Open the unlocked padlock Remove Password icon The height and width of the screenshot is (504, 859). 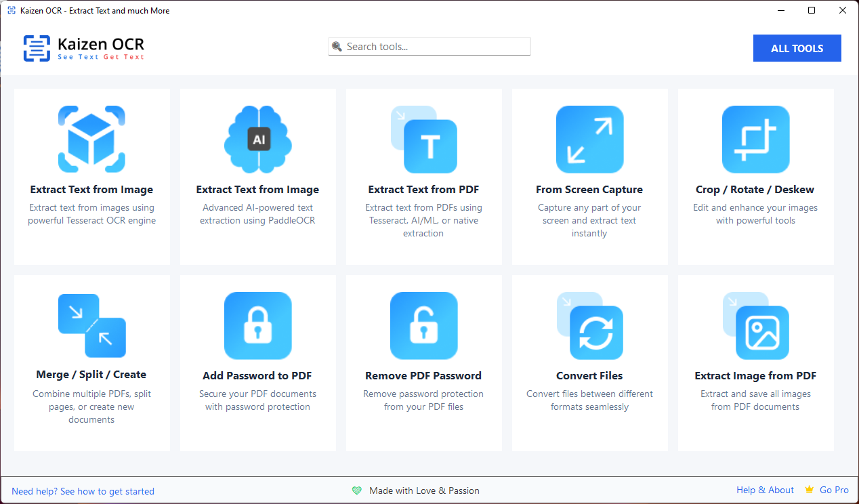pyautogui.click(x=424, y=325)
